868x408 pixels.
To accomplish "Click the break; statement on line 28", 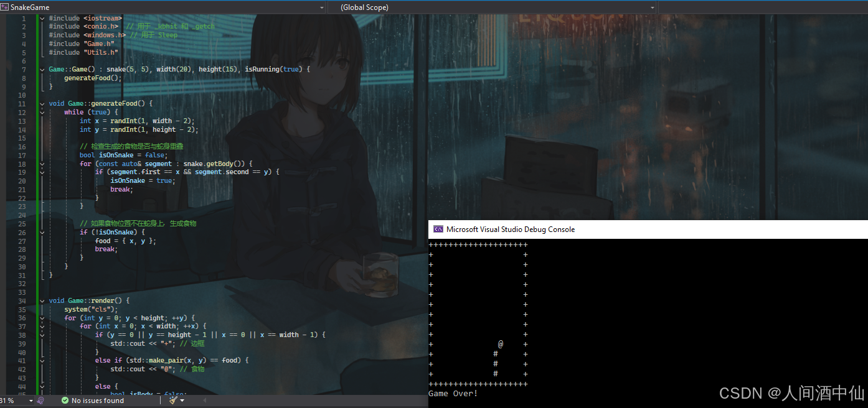I will [x=106, y=249].
